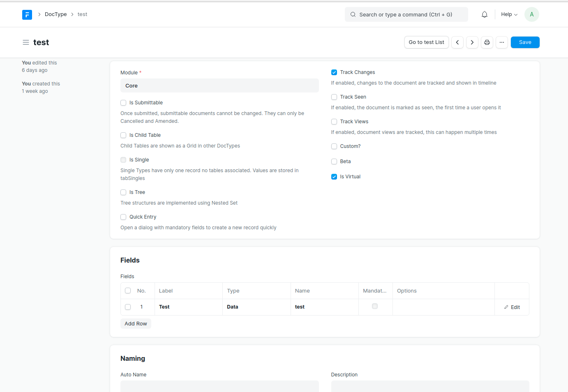Click the Frappe logo home icon

point(27,15)
